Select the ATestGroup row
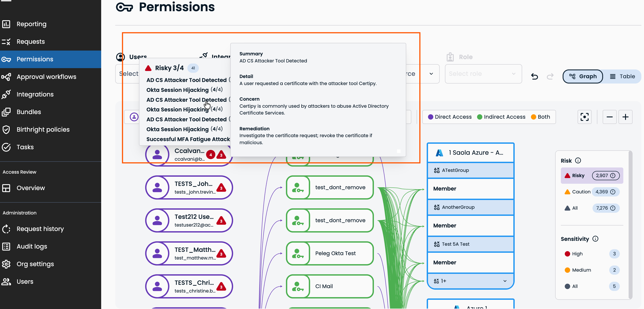Screen dimensions: 644x309 [470, 170]
